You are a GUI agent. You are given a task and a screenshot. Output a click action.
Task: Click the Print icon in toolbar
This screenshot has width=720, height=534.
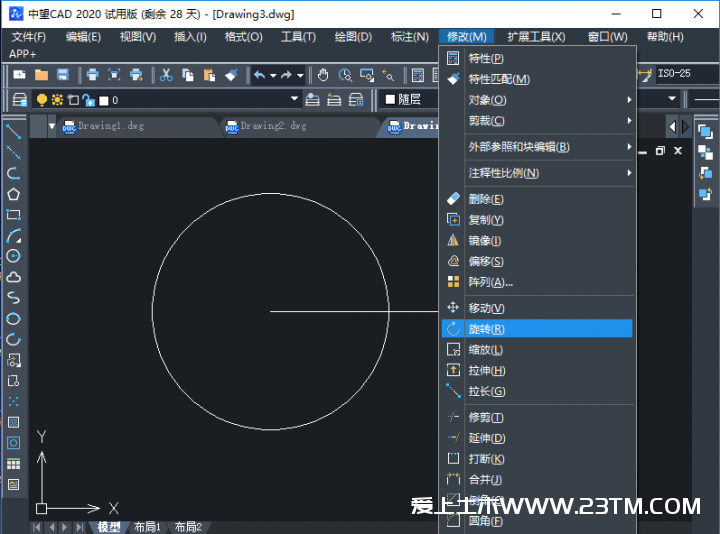point(92,75)
